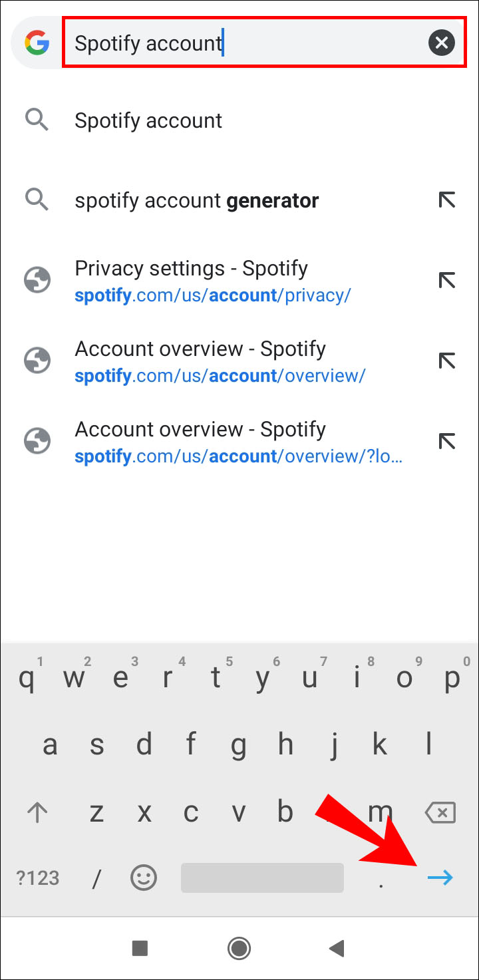Tap the Android home navigation button
The width and height of the screenshot is (479, 980).
(239, 948)
